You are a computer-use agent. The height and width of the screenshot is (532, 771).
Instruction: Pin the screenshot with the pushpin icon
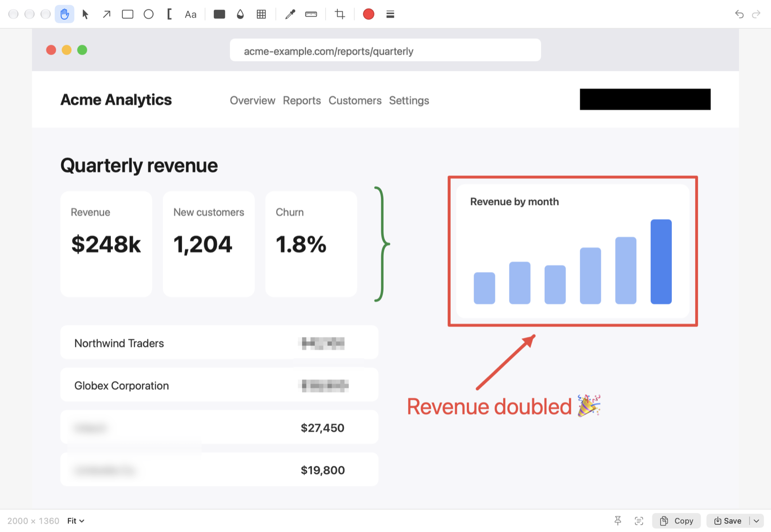(x=618, y=520)
